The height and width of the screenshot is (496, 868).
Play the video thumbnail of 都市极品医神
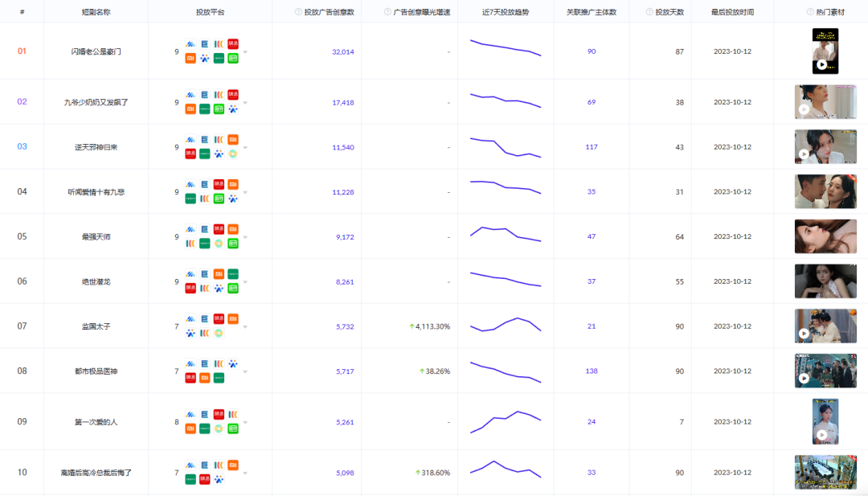pos(804,379)
